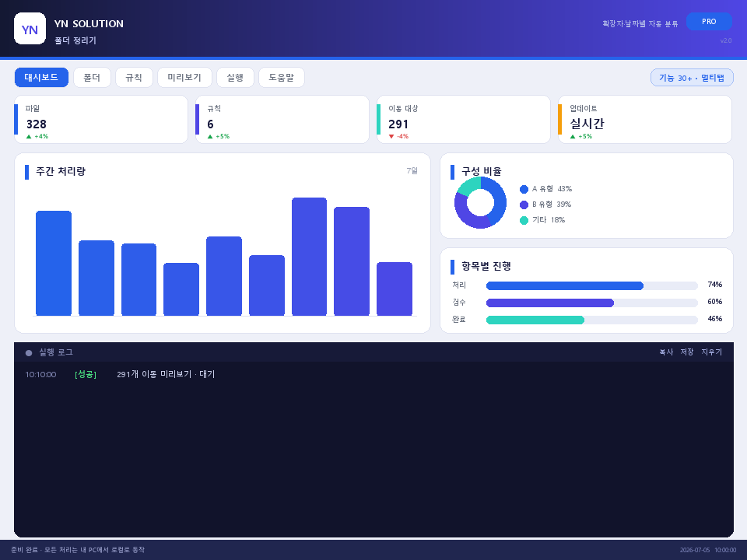The height and width of the screenshot is (560, 747).
Task: Click the 처리 74% progress bar
Action: click(x=591, y=285)
